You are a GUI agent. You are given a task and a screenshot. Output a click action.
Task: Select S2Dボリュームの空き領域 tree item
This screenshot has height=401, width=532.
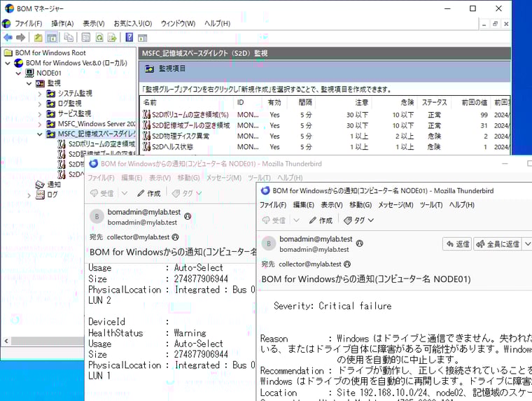coord(101,144)
